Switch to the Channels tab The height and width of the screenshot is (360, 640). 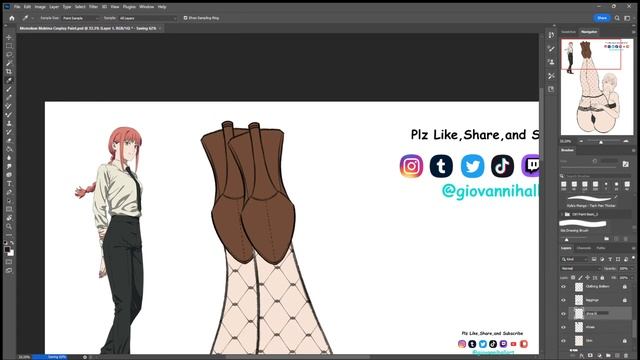(584, 248)
